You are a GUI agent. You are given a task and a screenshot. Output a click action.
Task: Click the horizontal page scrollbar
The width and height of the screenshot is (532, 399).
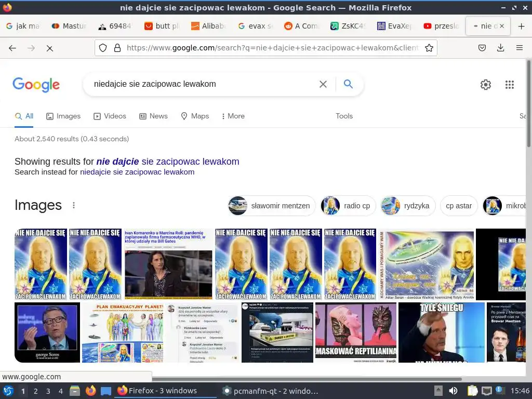[x=307, y=379]
